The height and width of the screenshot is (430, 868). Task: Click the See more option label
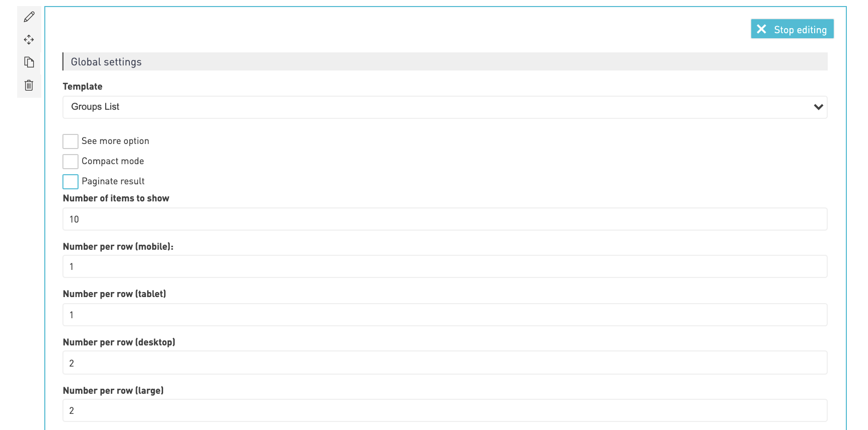click(115, 141)
